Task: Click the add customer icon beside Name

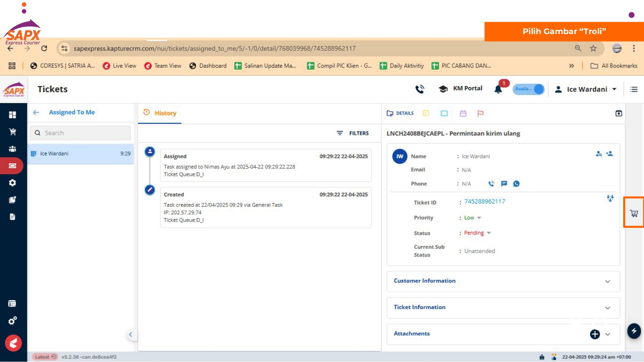Action: [x=609, y=154]
